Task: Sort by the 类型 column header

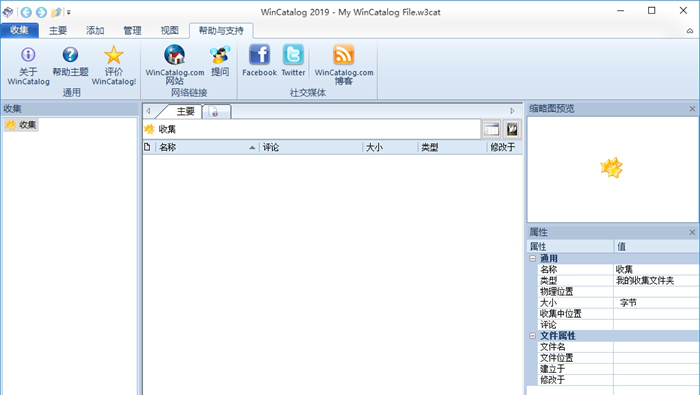Action: (x=452, y=147)
